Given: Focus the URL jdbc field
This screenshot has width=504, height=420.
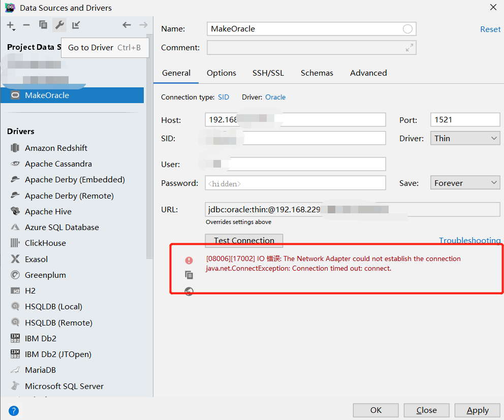Looking at the screenshot, I should coord(352,210).
